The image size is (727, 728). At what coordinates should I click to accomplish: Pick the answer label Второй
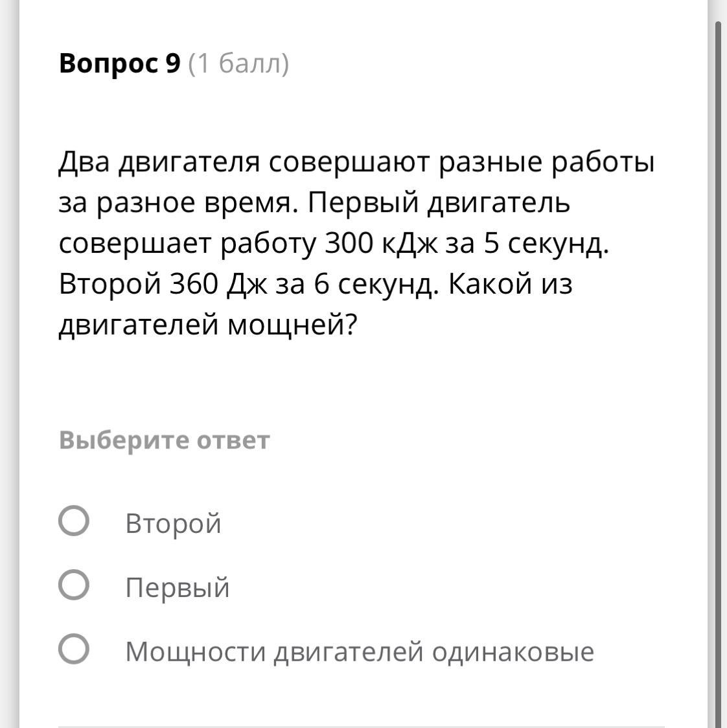pyautogui.click(x=173, y=523)
